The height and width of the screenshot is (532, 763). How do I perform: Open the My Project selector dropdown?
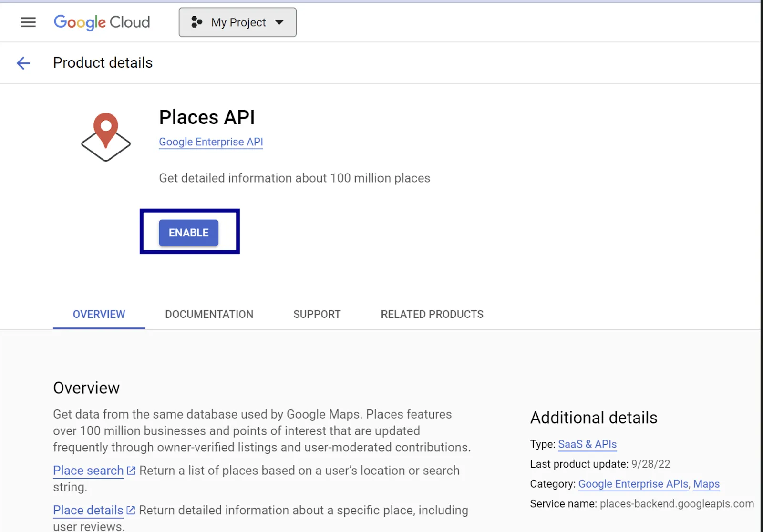coord(237,22)
